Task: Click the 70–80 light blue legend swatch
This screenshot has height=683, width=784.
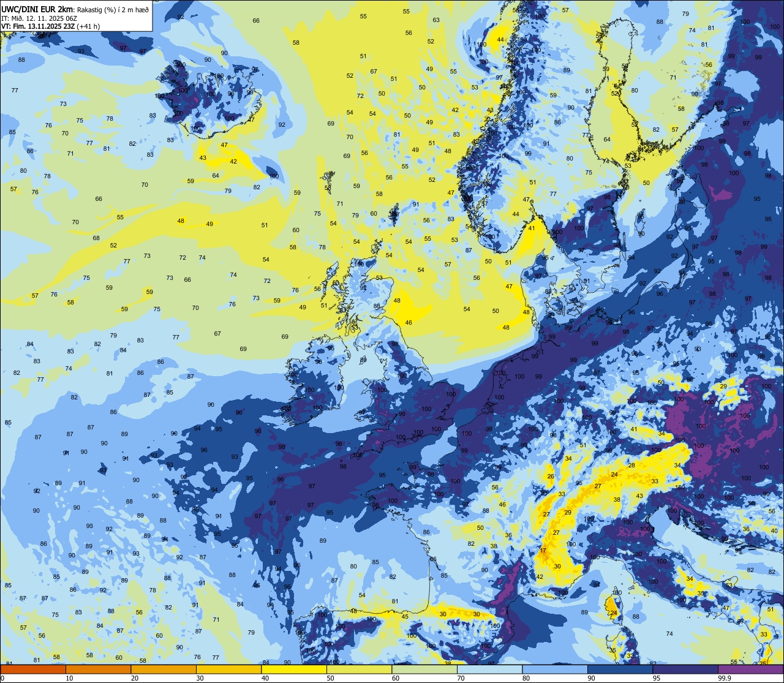Action: point(489,669)
